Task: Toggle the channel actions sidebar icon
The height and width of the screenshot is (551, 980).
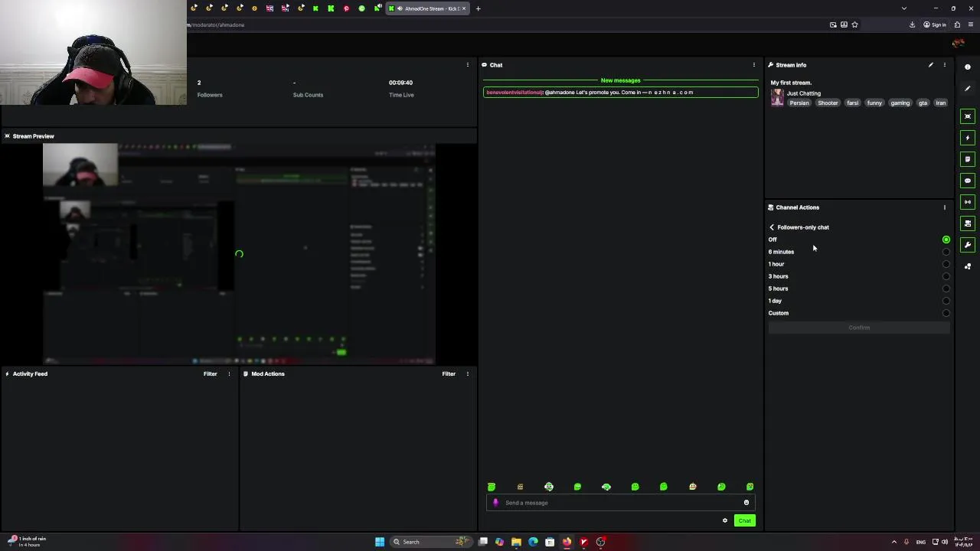Action: point(968,223)
